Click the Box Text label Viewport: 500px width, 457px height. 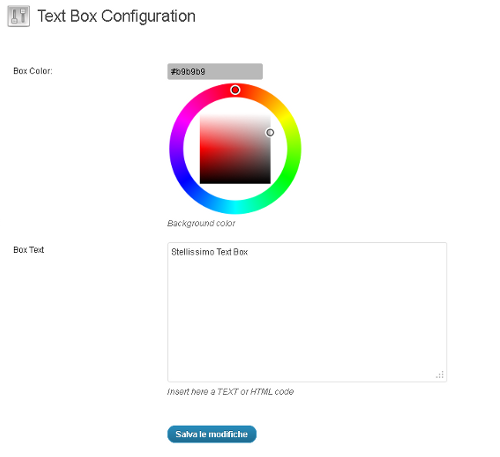29,250
